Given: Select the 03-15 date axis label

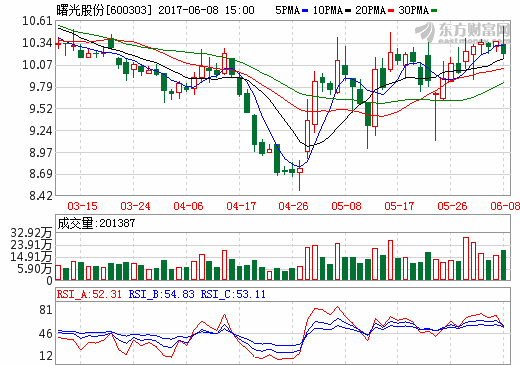Looking at the screenshot, I should [82, 206].
